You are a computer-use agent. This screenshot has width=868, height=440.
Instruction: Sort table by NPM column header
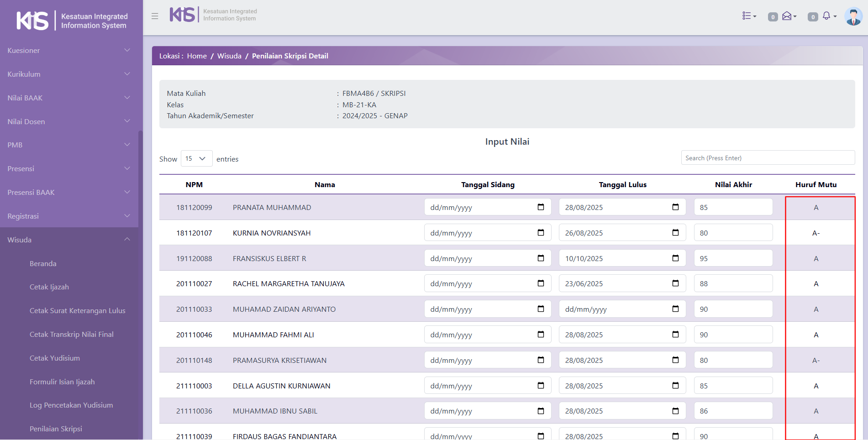point(194,185)
